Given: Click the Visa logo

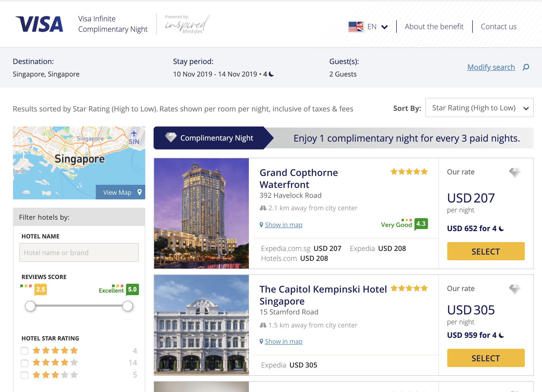Looking at the screenshot, I should [x=39, y=24].
